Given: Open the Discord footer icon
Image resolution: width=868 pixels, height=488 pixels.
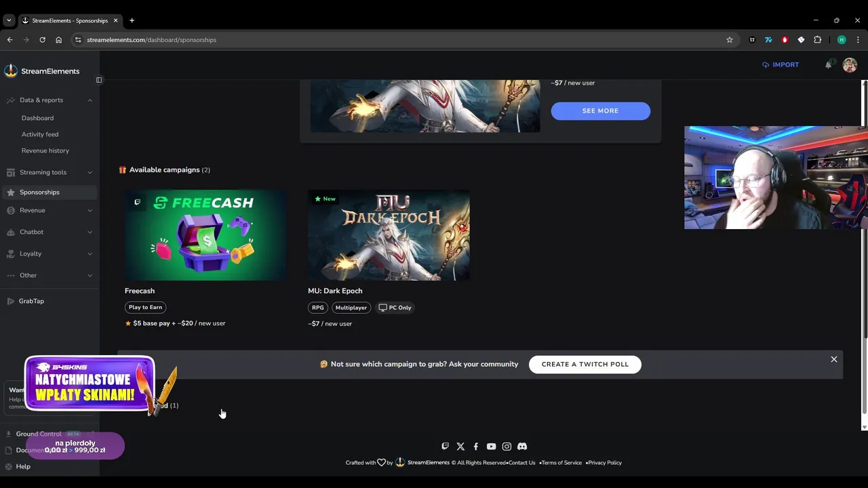Looking at the screenshot, I should [x=522, y=447].
